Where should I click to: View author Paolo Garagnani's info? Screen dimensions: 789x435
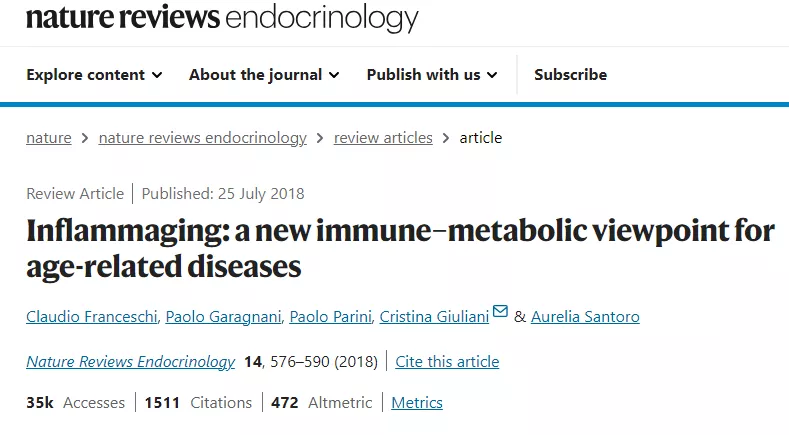(x=223, y=316)
